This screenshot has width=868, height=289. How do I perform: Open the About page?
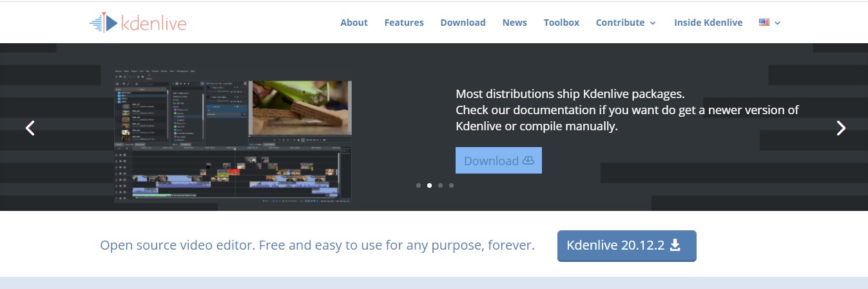tap(354, 23)
